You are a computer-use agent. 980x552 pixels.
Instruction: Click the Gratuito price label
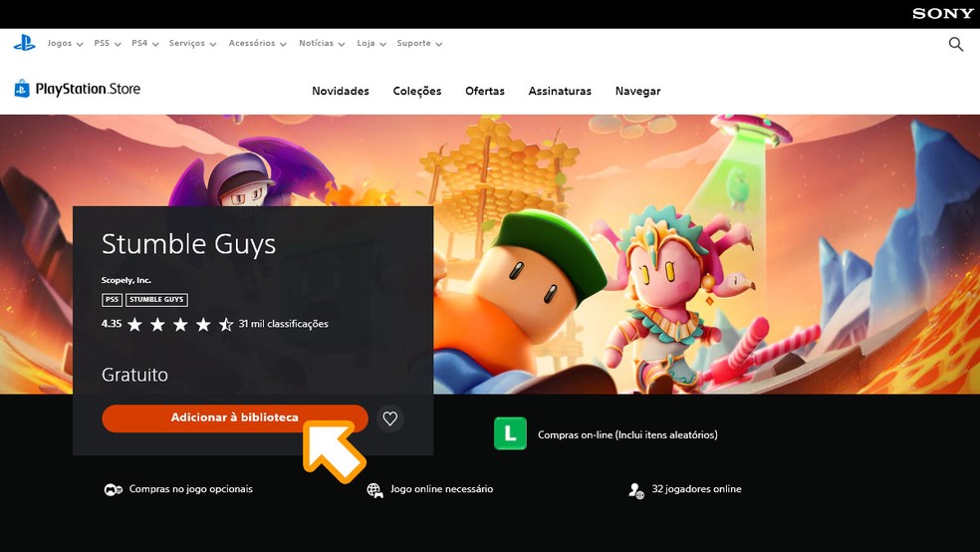[x=135, y=375]
